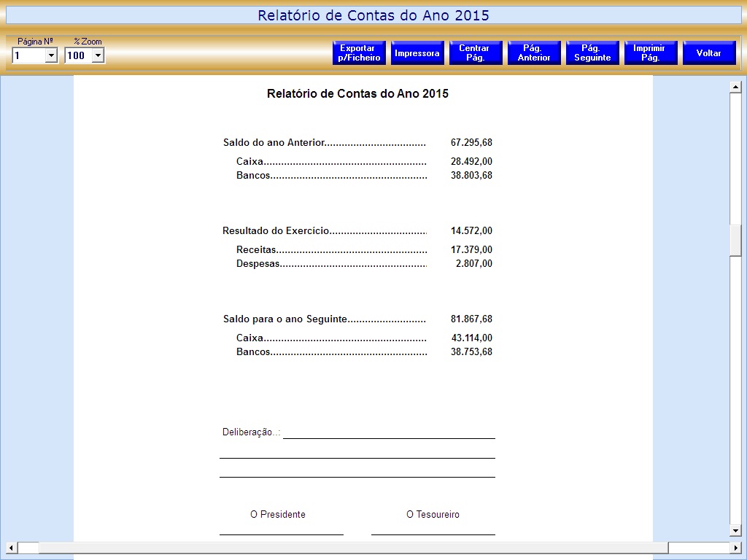The width and height of the screenshot is (747, 560).
Task: Click the vertical scrollbar thumb
Action: (x=736, y=241)
